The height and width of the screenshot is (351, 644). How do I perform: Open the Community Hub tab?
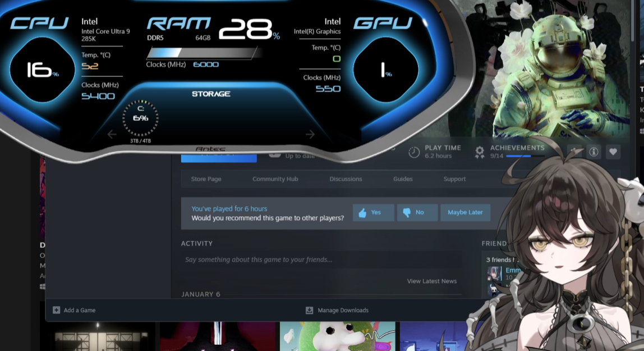(275, 179)
